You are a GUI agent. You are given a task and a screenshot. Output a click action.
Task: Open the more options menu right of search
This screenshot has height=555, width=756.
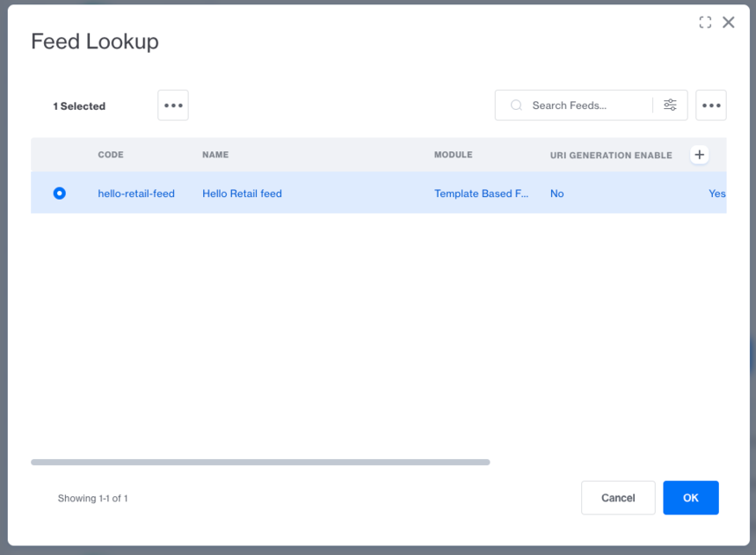(710, 106)
